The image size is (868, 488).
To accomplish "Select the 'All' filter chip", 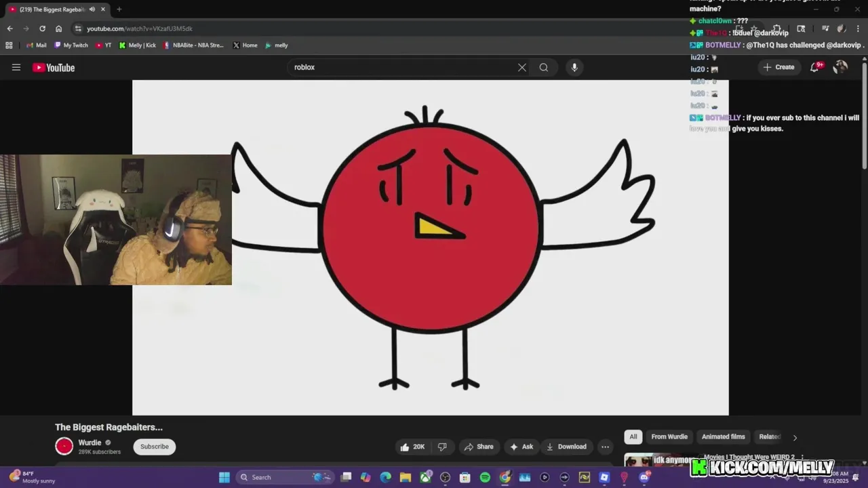I will [x=633, y=436].
